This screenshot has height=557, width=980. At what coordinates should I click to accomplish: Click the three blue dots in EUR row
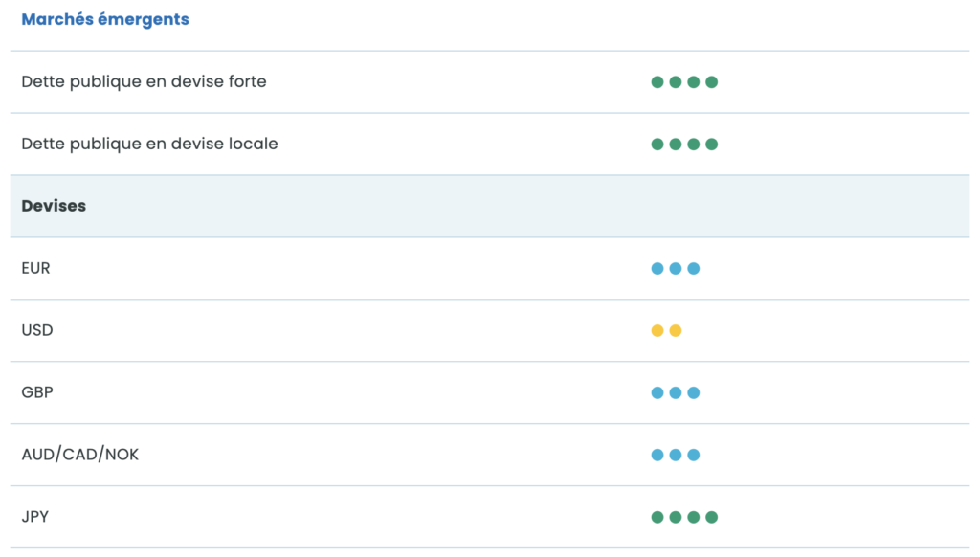(676, 269)
